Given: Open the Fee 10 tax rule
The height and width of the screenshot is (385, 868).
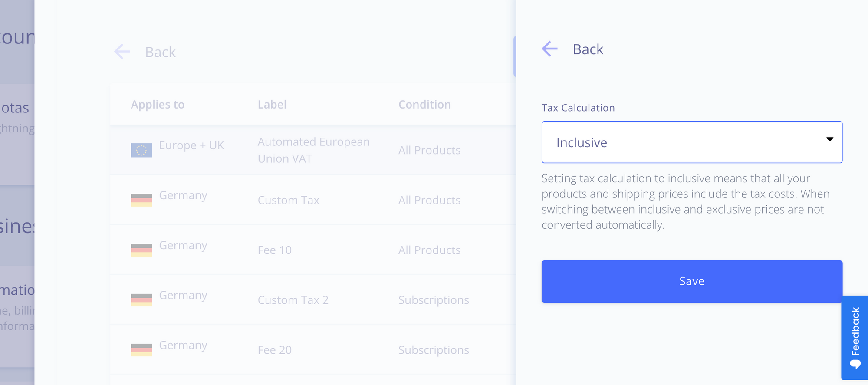Looking at the screenshot, I should 313,250.
